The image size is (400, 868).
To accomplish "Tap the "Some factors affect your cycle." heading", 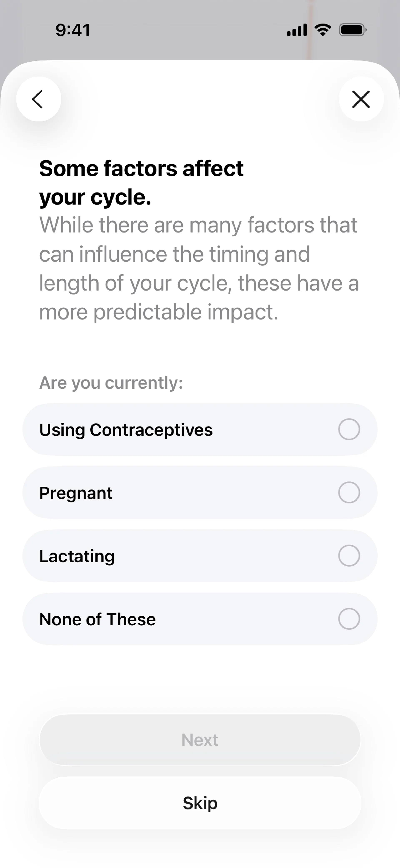I will 141,182.
